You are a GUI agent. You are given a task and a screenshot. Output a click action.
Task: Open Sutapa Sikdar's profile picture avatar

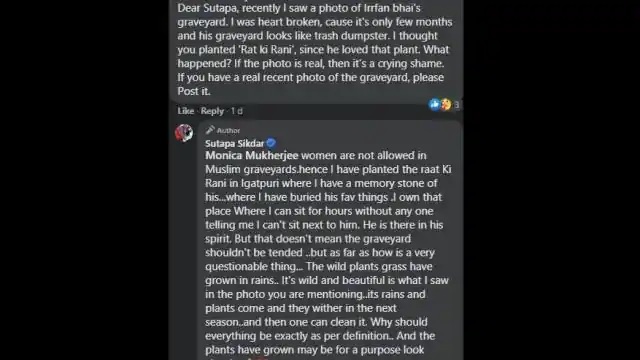coord(184,133)
